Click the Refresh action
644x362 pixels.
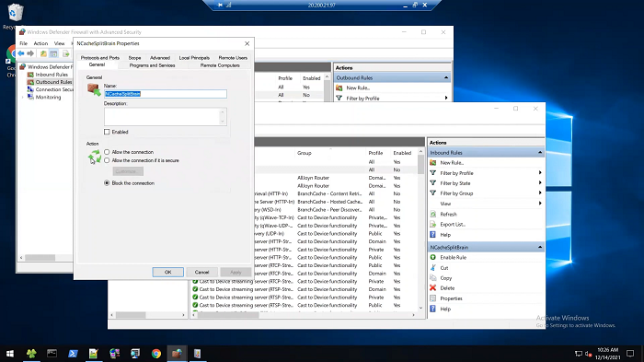pyautogui.click(x=448, y=214)
